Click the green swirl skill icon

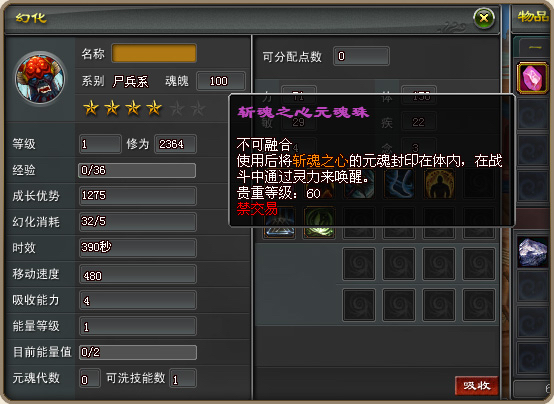(319, 223)
